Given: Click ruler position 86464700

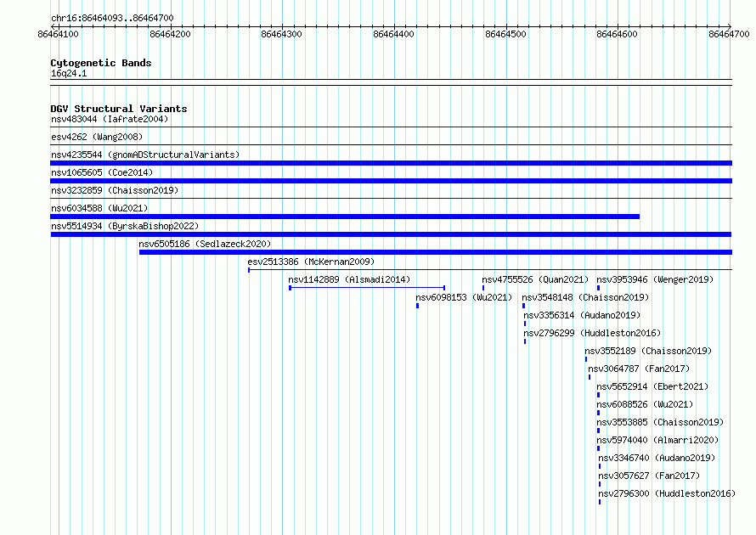Looking at the screenshot, I should [729, 34].
